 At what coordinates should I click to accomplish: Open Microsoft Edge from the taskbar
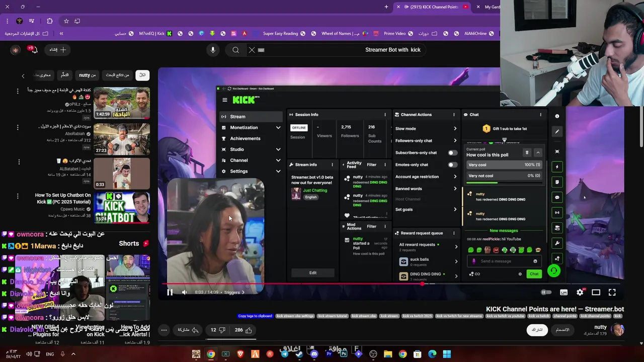pos(432,354)
